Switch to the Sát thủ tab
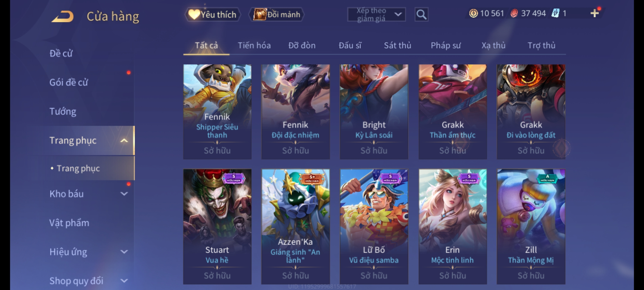 point(397,45)
